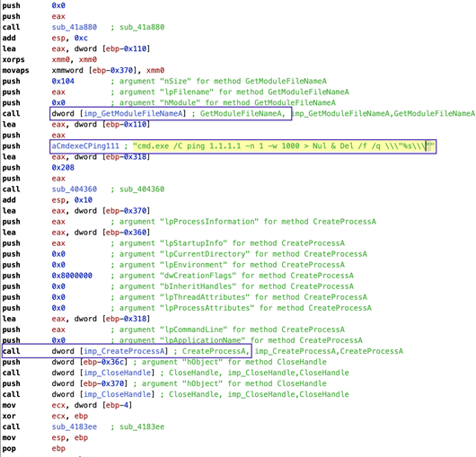Select imp_GetModuleFileNameA import reference
The width and height of the screenshot is (476, 457).
point(133,113)
